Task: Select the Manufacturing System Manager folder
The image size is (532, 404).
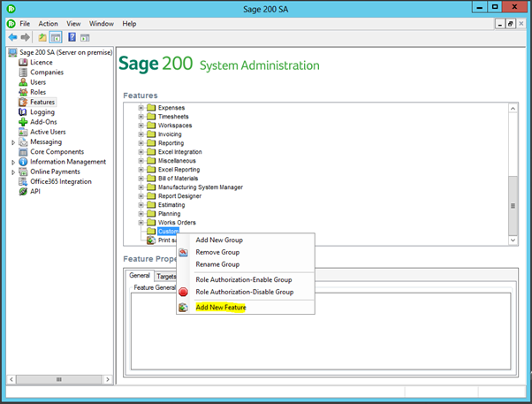Action: coord(201,187)
